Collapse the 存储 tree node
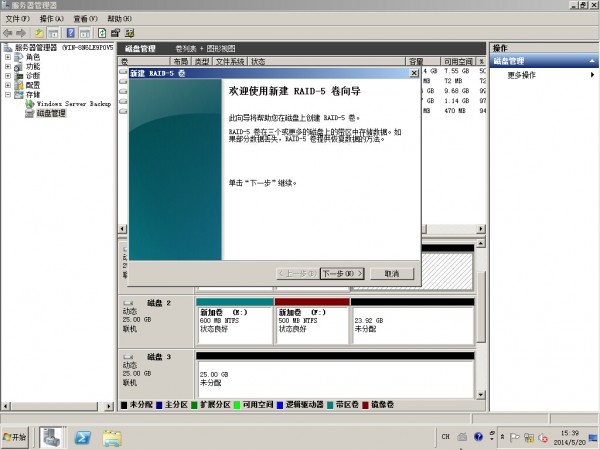The height and width of the screenshot is (450, 600). tap(8, 94)
